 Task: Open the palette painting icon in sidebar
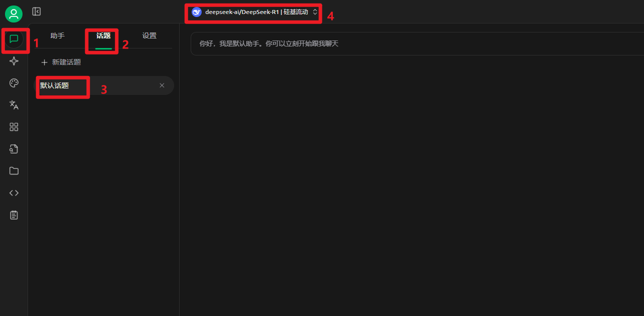pyautogui.click(x=14, y=83)
